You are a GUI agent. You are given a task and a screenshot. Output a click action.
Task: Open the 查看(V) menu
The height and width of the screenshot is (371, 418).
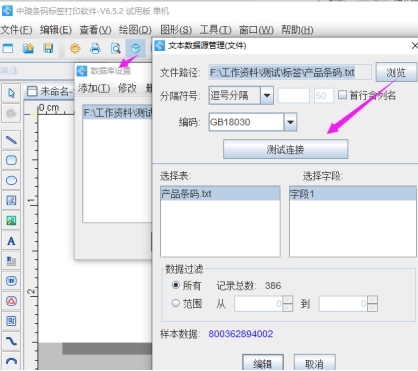click(95, 30)
